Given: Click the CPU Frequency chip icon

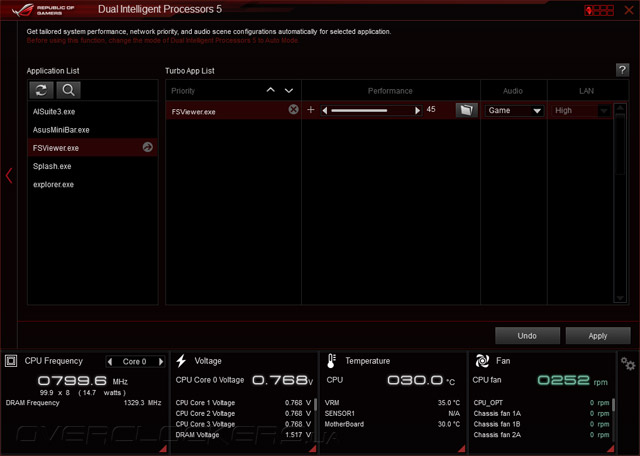Looking at the screenshot, I should click(11, 361).
